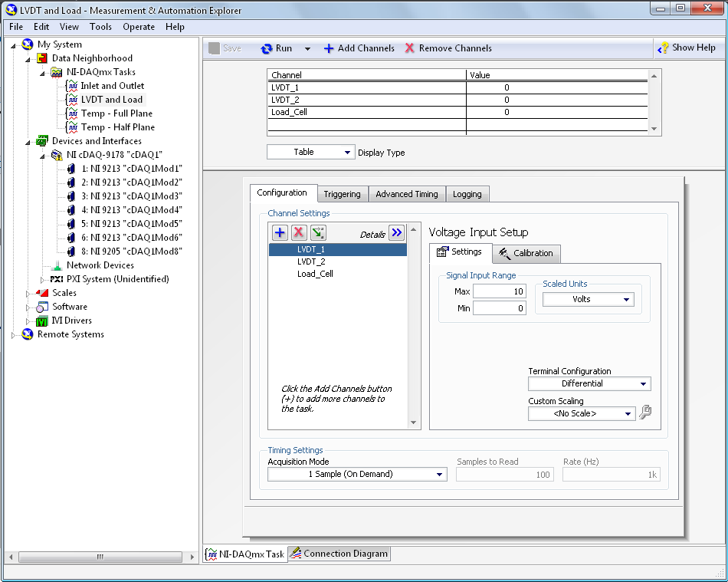728x582 pixels.
Task: Click the channel table scroll down arrow
Action: tap(654, 129)
